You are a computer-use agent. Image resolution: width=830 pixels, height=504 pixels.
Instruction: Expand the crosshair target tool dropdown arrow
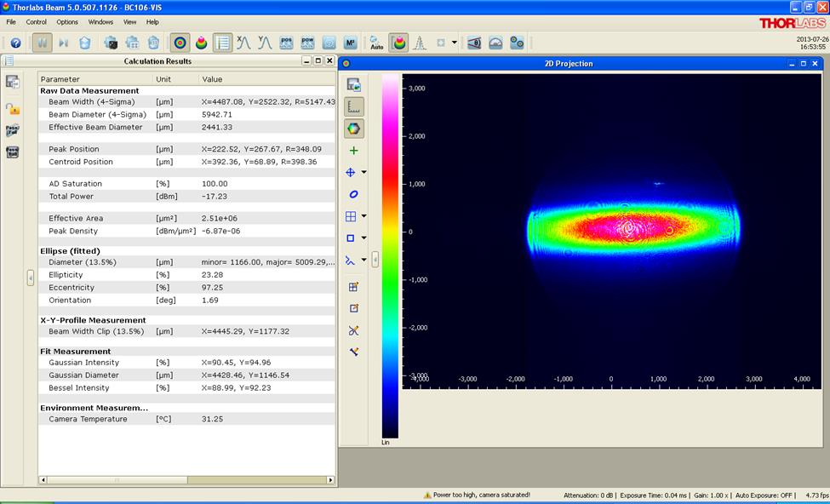364,173
